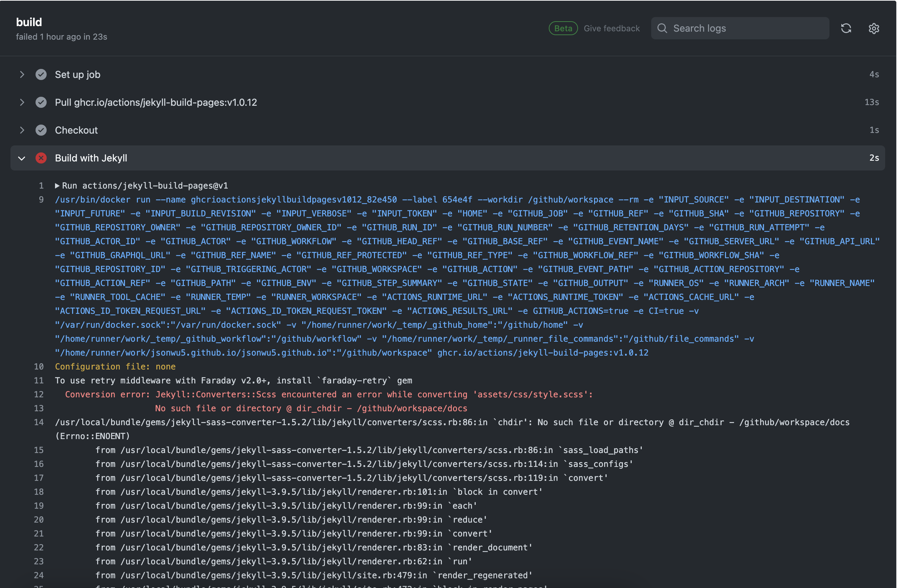Click the magnifier icon in search box
Viewport: 897px width, 588px height.
[x=662, y=28]
